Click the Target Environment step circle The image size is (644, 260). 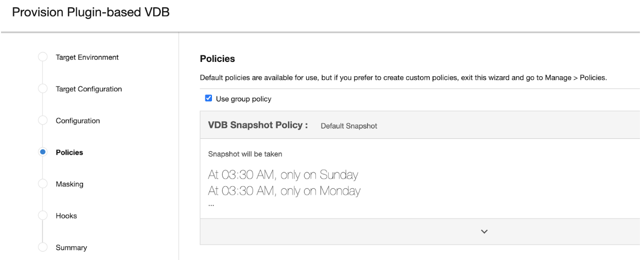pos(43,57)
